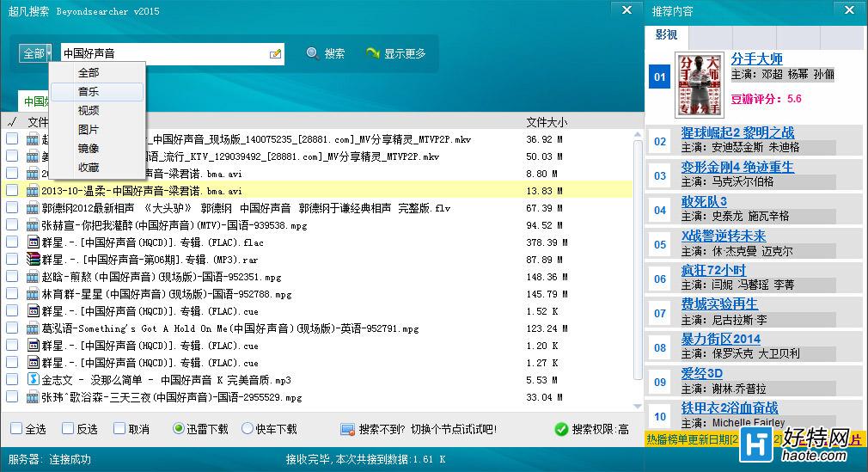Open the 疯狂72小时 movie link
The width and height of the screenshot is (868, 472).
pos(713,270)
